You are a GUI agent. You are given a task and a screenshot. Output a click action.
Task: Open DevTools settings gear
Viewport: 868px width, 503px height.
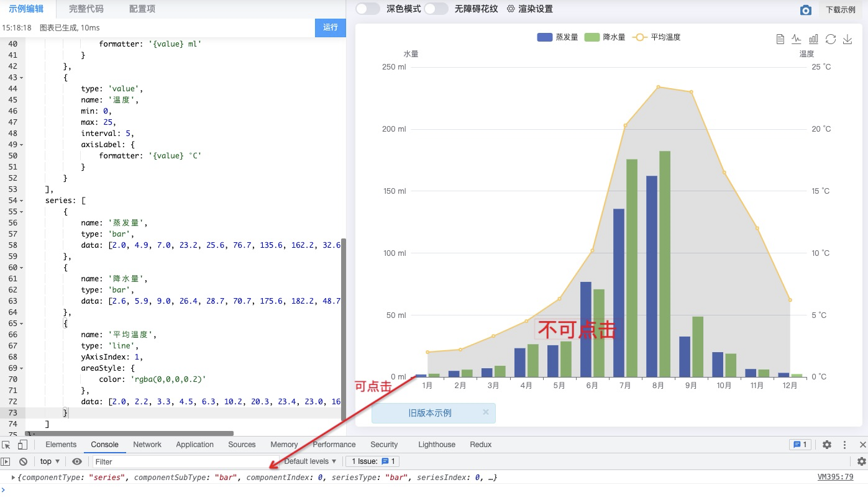point(827,445)
